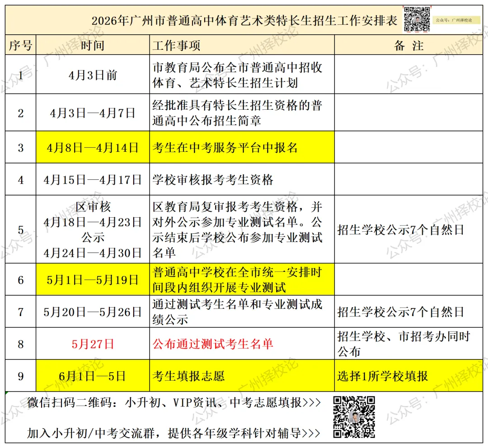This screenshot has height=448, width=488.
Task: Select the red '5月27日' date cell
Action: click(x=93, y=344)
